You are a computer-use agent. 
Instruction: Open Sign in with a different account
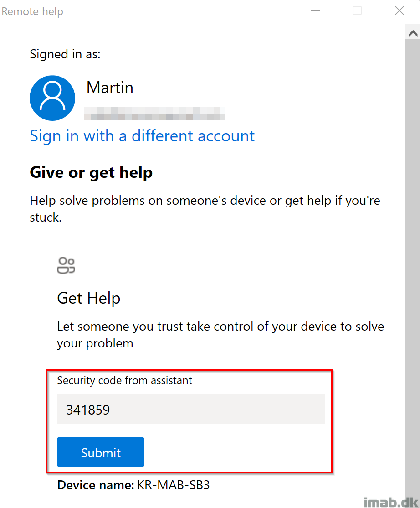tap(142, 136)
